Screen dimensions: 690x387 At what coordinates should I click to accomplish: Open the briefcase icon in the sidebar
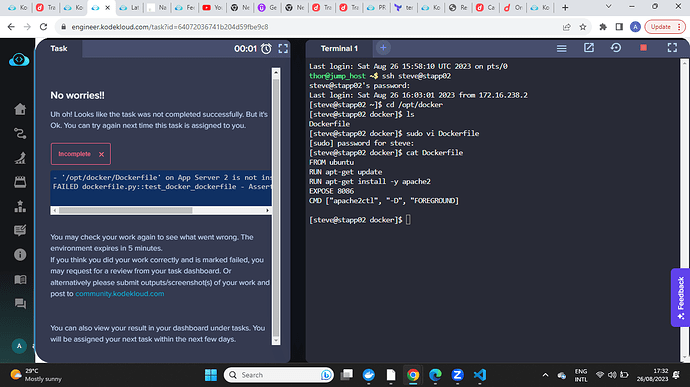(x=20, y=182)
